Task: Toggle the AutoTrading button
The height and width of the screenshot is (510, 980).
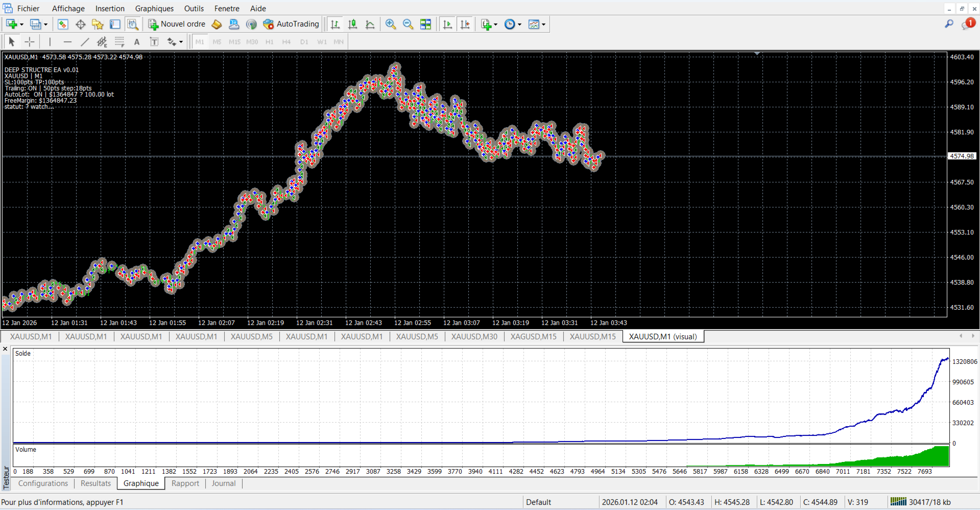Action: point(291,24)
